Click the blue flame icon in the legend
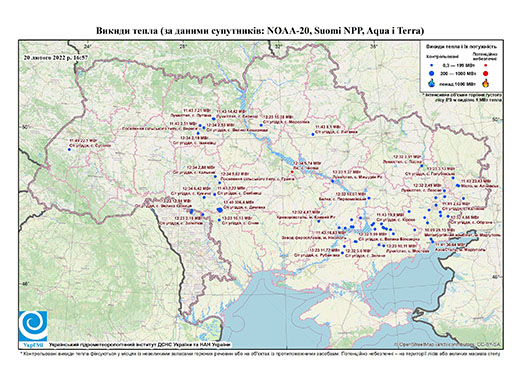The image size is (520, 368). coord(432,84)
